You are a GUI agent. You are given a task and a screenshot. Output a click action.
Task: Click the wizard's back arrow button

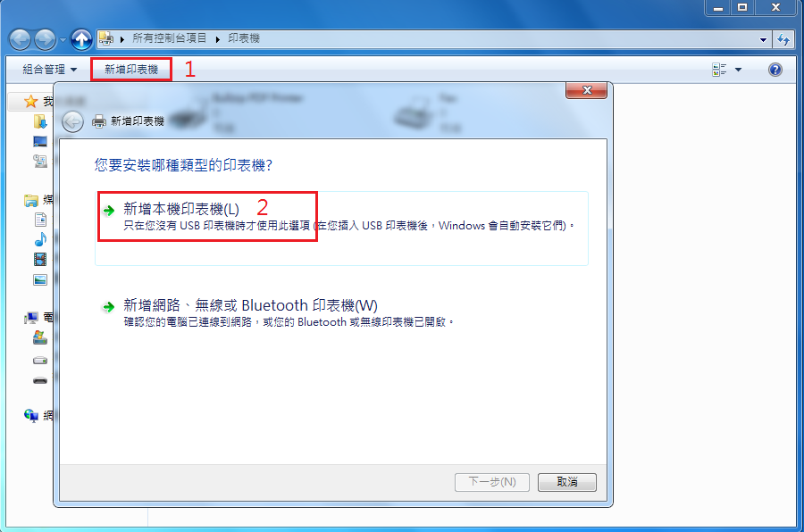click(x=73, y=121)
